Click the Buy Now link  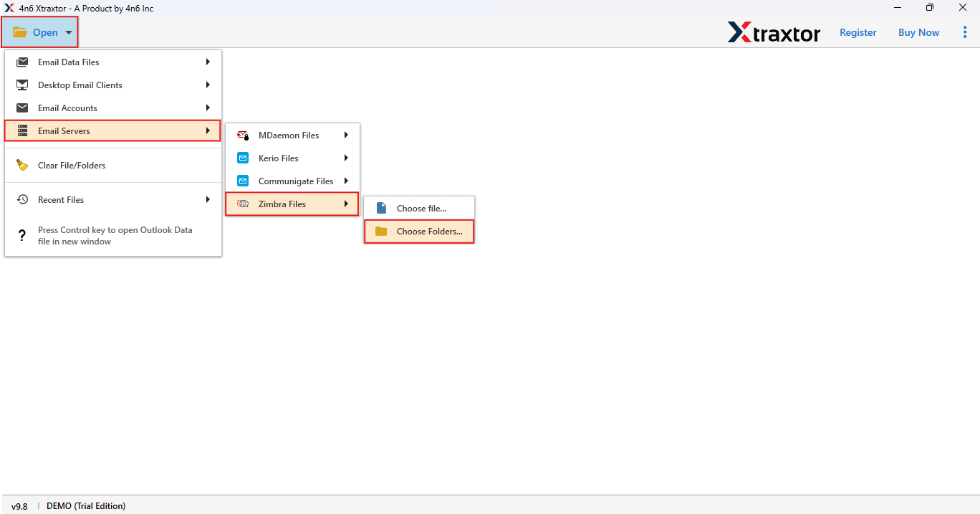(x=918, y=32)
